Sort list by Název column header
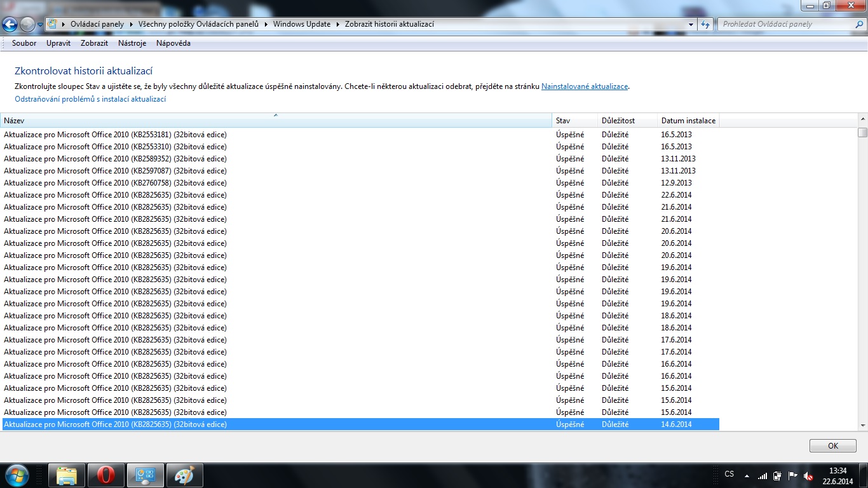868x488 pixels. point(276,121)
